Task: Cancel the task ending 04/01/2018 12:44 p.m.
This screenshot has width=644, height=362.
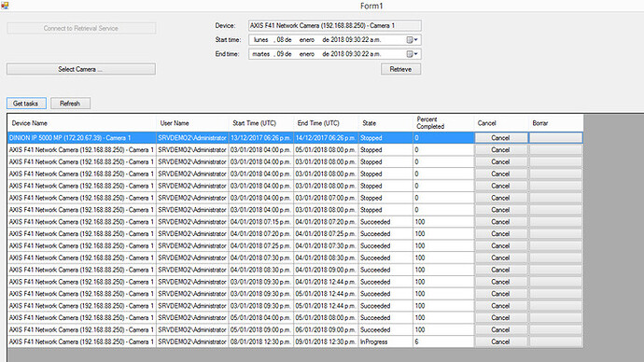Action: pos(500,282)
